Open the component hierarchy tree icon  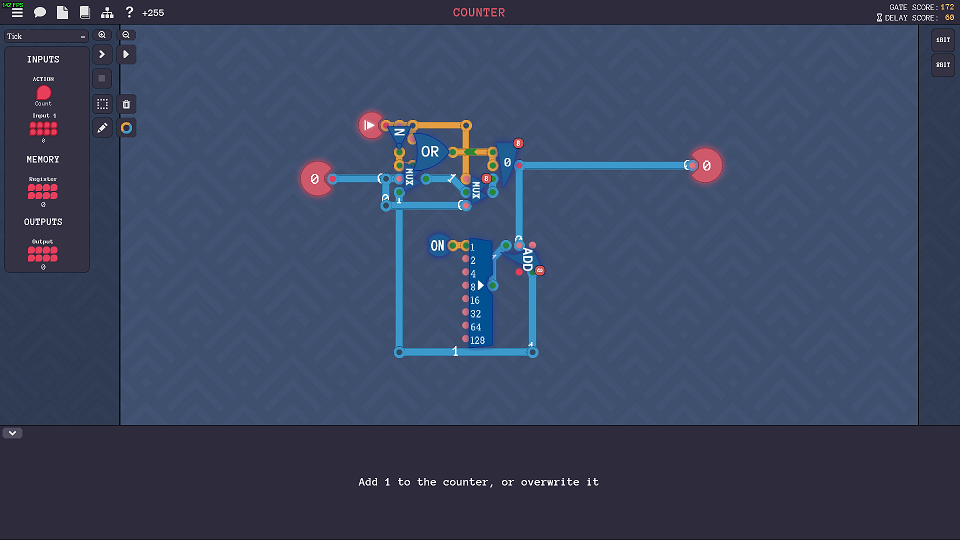(107, 13)
